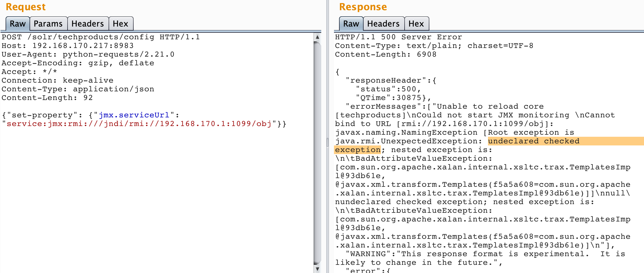Select the Request Raw tab

[18, 24]
